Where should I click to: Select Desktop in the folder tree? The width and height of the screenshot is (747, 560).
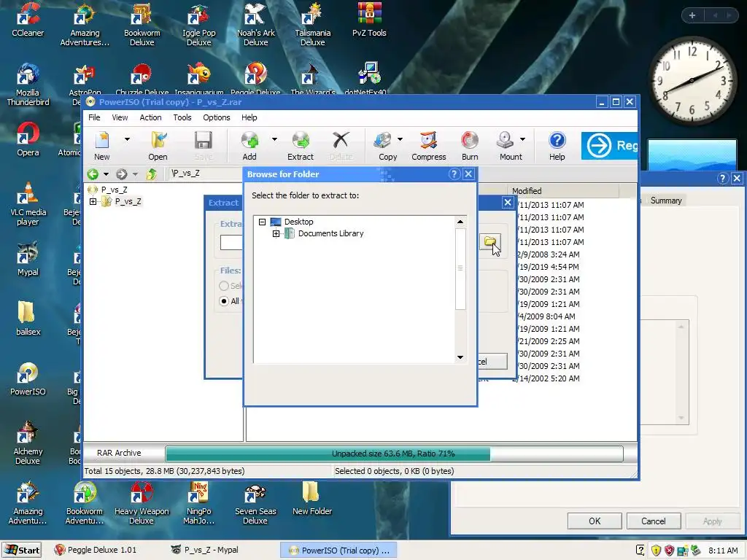pyautogui.click(x=298, y=222)
